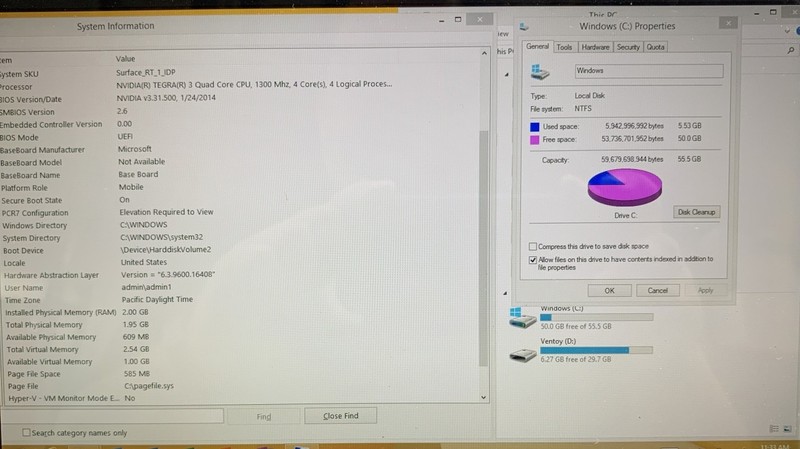Select the PCR7 Configuration row
The height and width of the screenshot is (449, 800).
tap(240, 212)
